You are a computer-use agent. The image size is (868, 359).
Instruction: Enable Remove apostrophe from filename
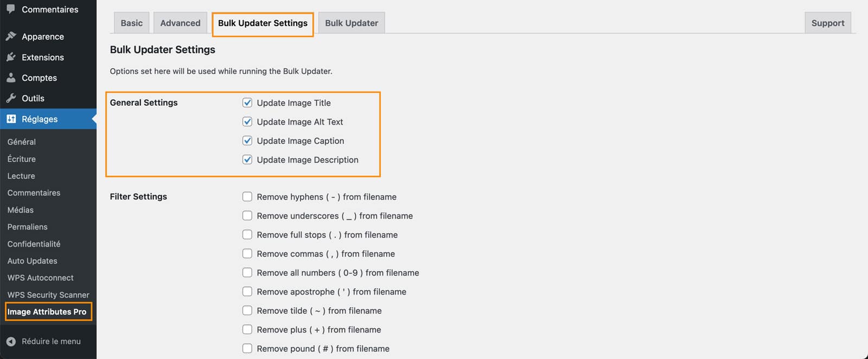247,291
